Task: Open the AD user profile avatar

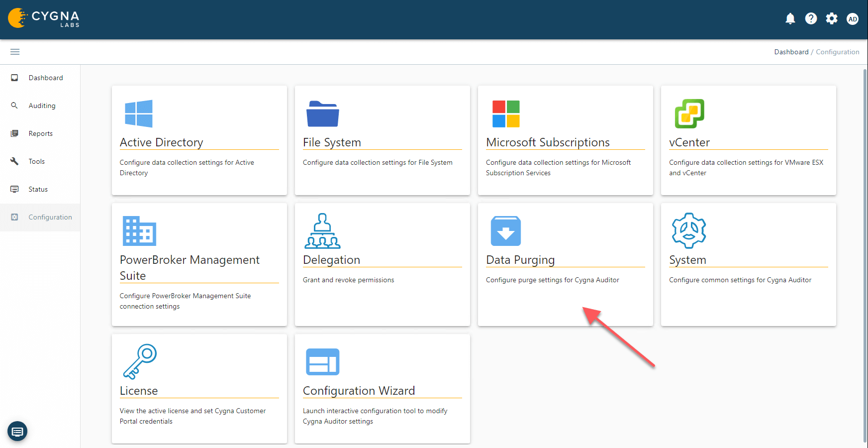Action: [x=853, y=19]
